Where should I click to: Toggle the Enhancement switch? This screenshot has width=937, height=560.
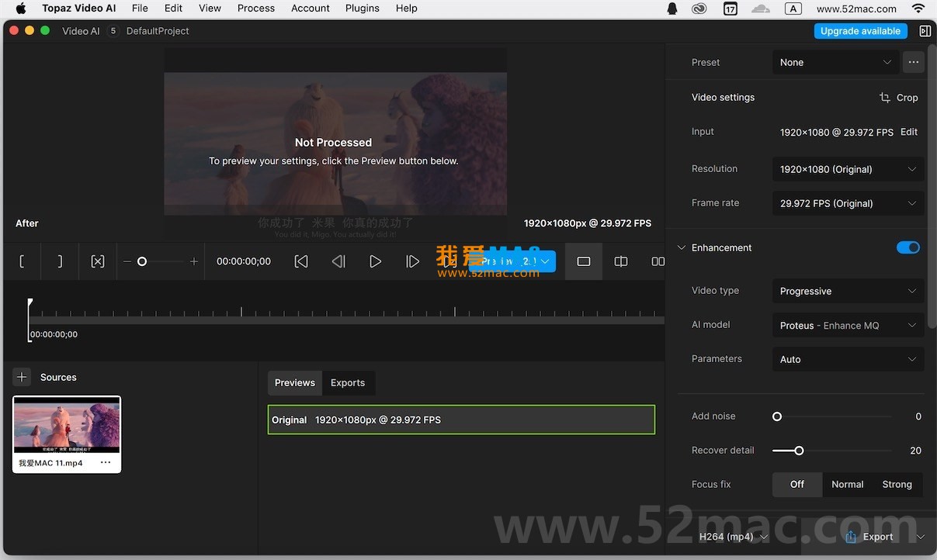coord(908,247)
